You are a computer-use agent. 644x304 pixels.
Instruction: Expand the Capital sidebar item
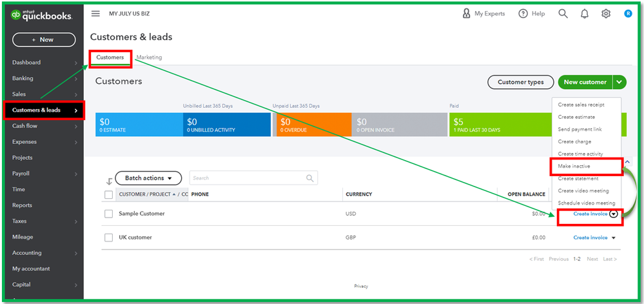coord(76,285)
